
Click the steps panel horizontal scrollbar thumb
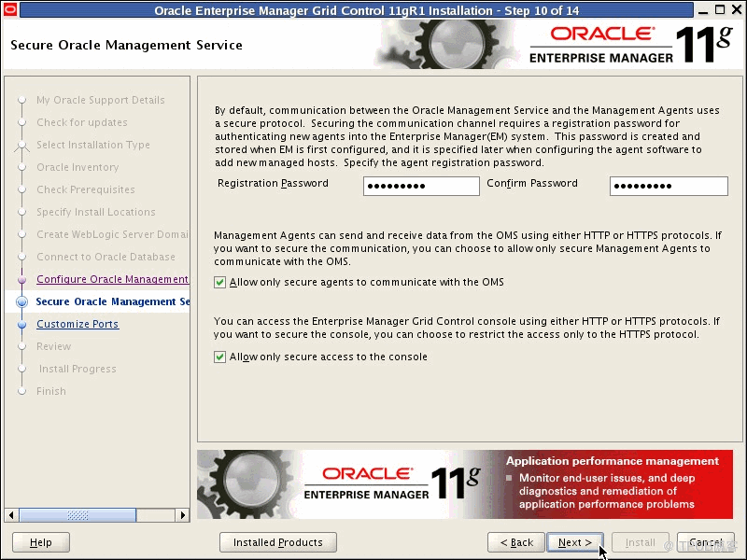click(78, 515)
